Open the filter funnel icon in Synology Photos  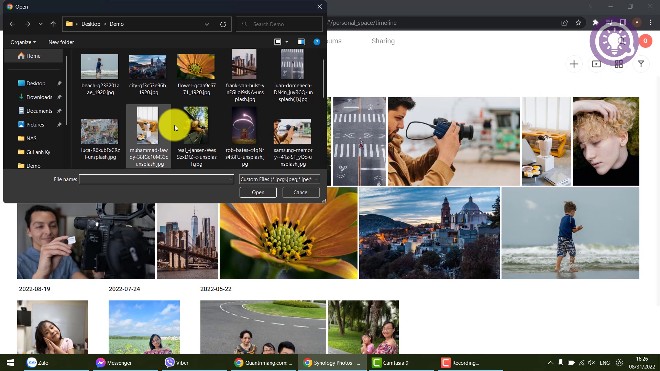pos(641,64)
